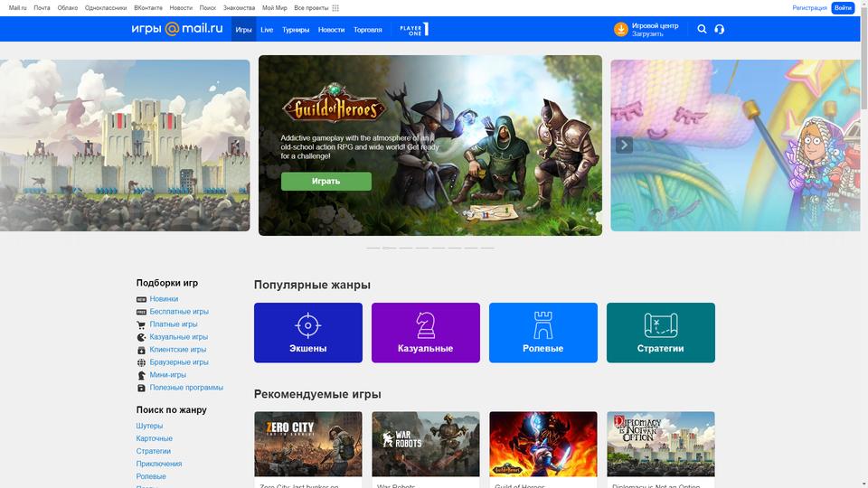Click the castle banner slide on left
Screen dimensions: 868x488
(x=125, y=145)
